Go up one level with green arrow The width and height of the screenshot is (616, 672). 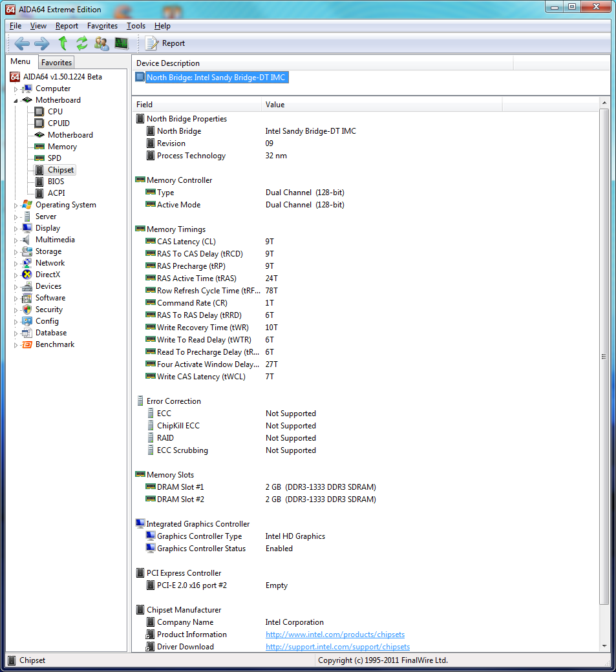pyautogui.click(x=63, y=43)
